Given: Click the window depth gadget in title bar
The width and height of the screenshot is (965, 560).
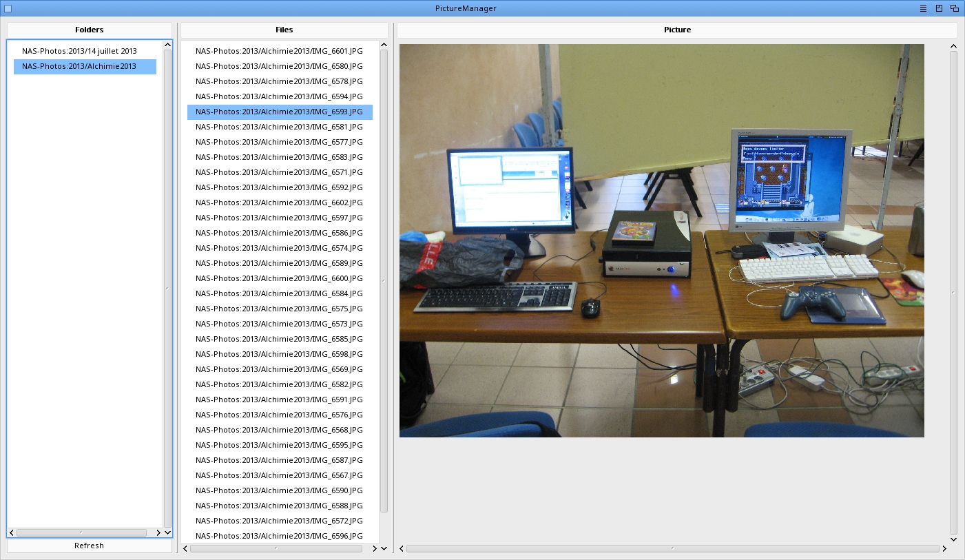Looking at the screenshot, I should (x=955, y=8).
